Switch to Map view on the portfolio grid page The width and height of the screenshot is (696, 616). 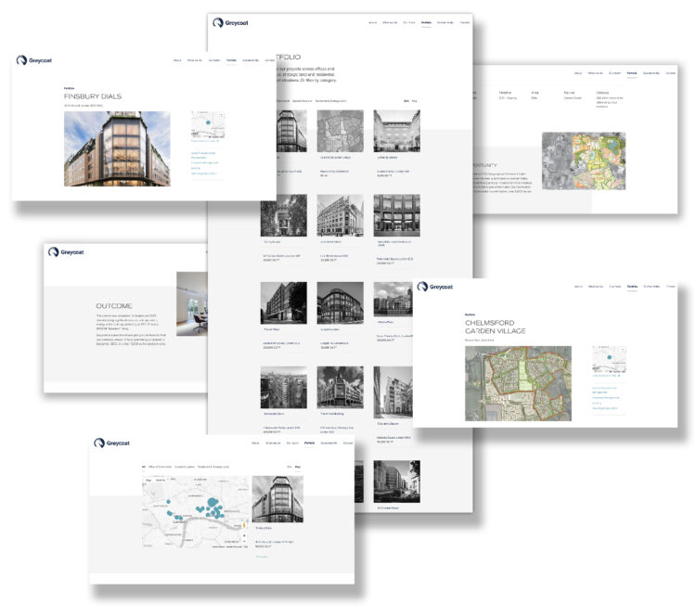click(x=415, y=99)
